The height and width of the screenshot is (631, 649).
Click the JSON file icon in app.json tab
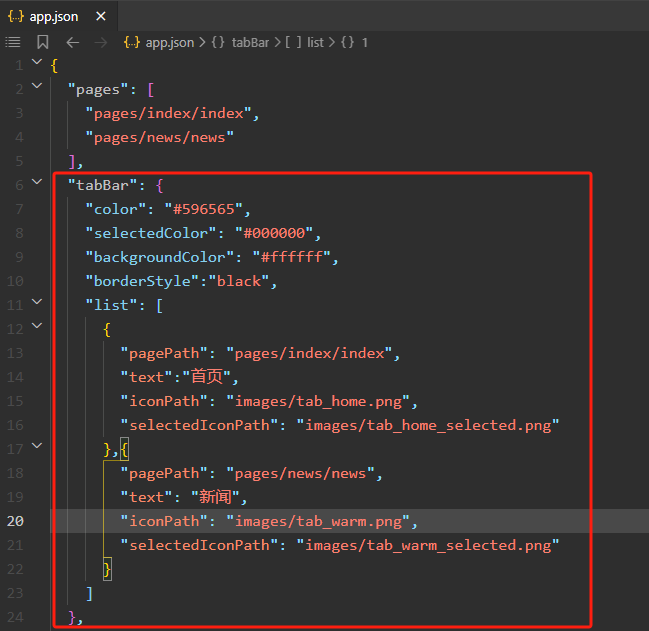coord(16,17)
